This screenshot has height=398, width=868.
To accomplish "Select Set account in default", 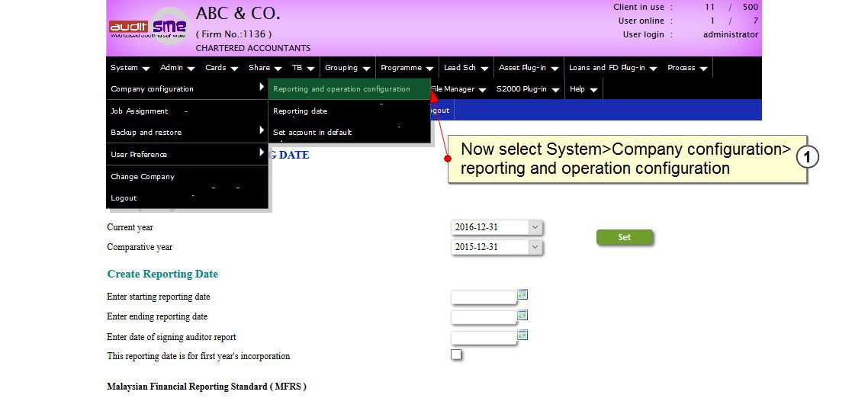I will [x=313, y=133].
